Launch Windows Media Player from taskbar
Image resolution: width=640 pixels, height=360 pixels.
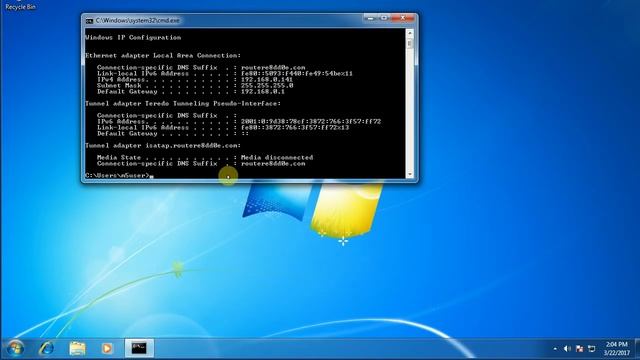(107, 348)
